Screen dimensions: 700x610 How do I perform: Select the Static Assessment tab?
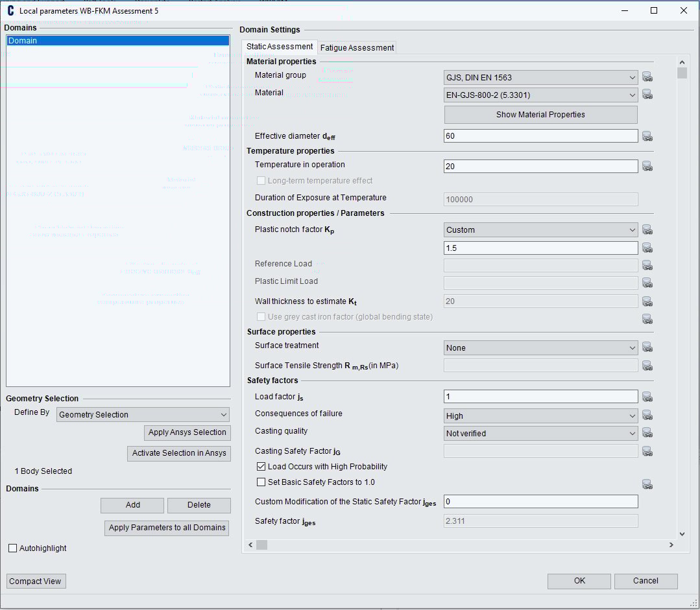click(279, 47)
